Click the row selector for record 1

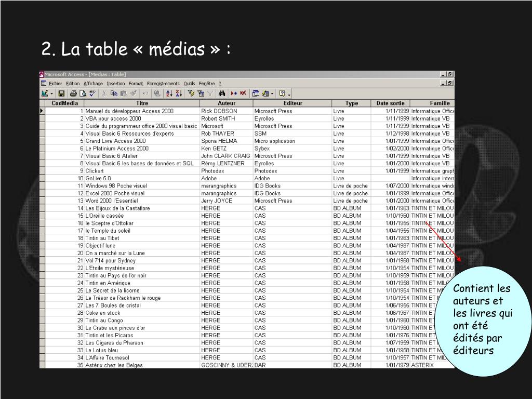coord(42,111)
